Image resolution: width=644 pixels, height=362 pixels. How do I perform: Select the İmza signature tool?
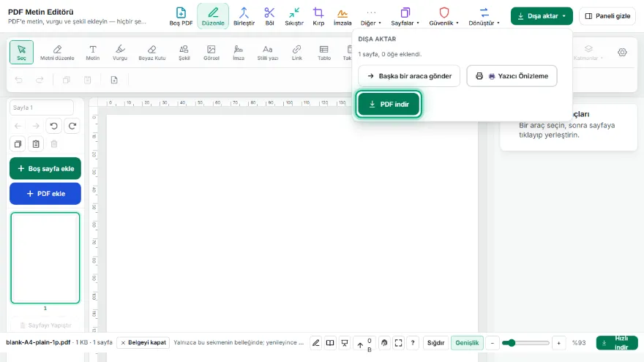239,52
